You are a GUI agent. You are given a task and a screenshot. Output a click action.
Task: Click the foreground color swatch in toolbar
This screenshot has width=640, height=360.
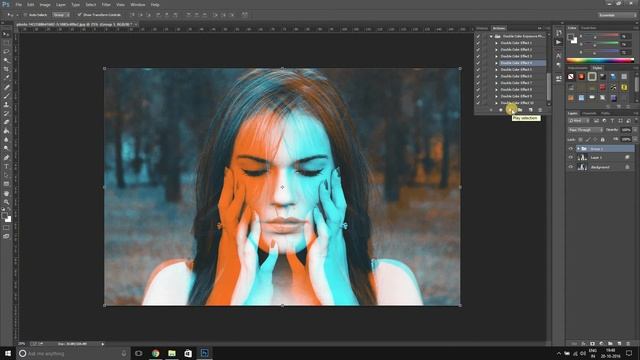click(4, 215)
